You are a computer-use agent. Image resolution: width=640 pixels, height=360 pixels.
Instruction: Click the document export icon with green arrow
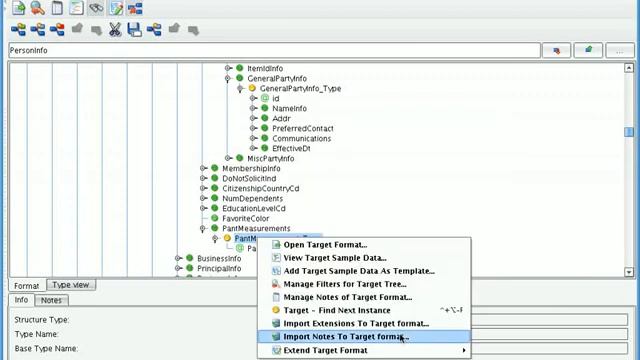point(19,8)
